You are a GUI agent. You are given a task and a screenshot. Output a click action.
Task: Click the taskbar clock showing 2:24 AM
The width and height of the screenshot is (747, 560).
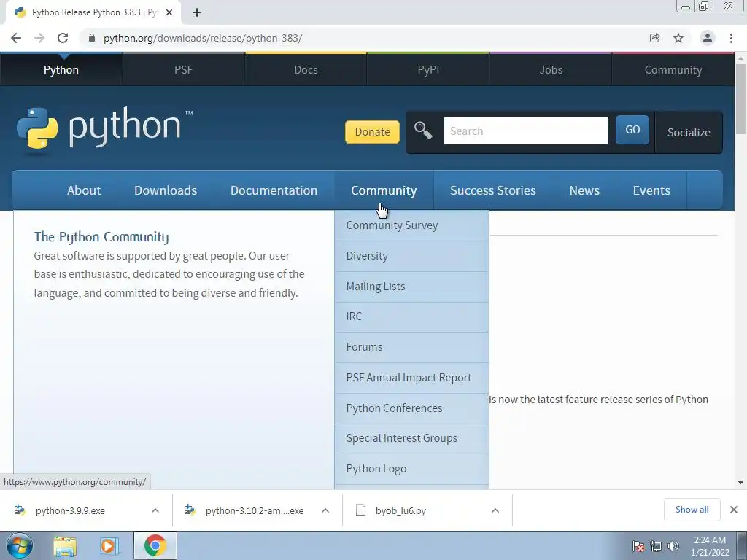710,546
